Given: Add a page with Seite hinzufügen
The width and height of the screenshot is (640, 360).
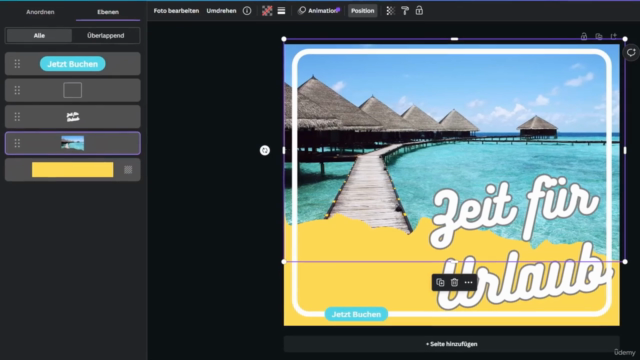Looking at the screenshot, I should coord(451,344).
